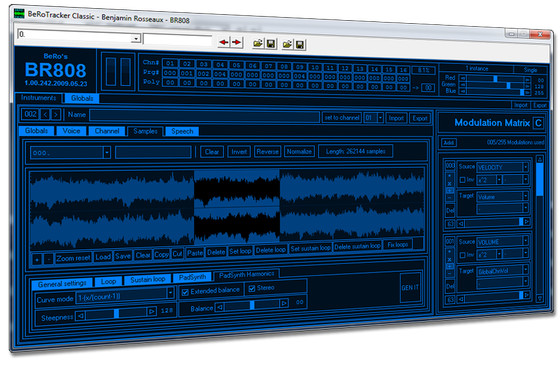Click the red left arrow toolbar icon

click(224, 42)
